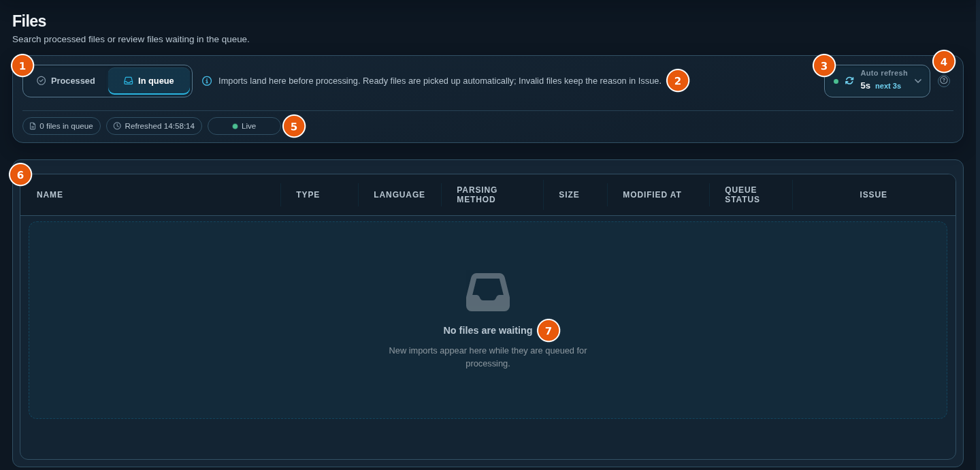
Task: Click the SIZE column header
Action: point(569,195)
